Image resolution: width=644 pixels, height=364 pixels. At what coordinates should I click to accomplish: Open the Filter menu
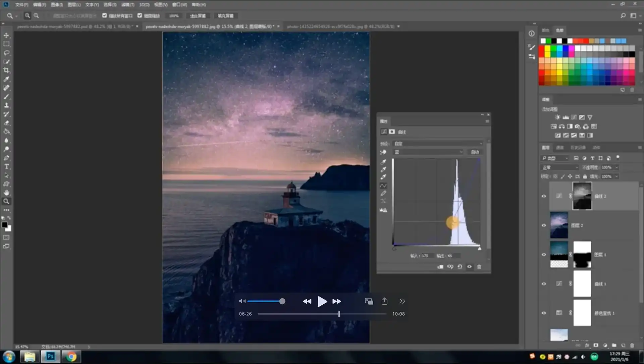pyautogui.click(x=127, y=5)
